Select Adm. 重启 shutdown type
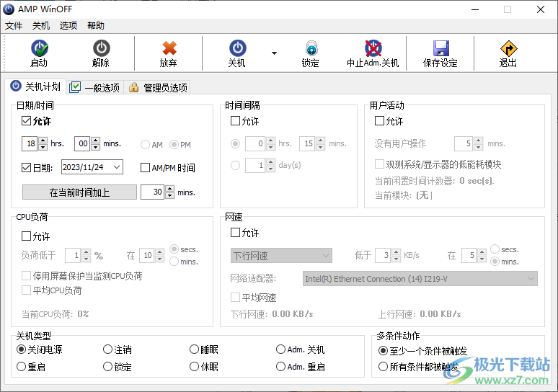This screenshot has height=392, width=558. (x=280, y=366)
